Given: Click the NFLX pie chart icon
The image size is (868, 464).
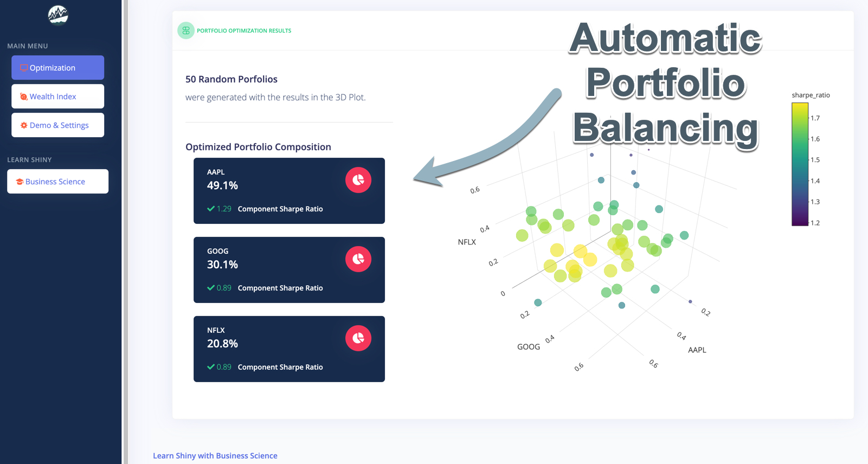Looking at the screenshot, I should tap(358, 338).
